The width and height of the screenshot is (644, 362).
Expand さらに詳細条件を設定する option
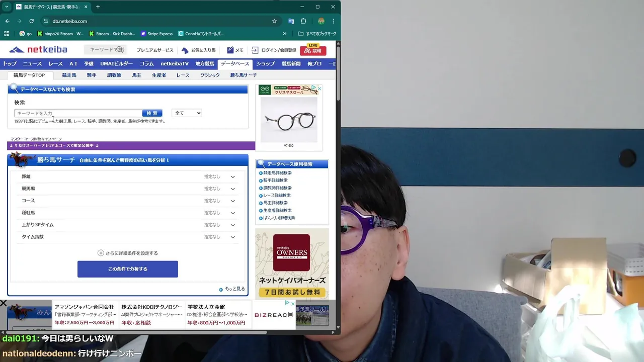click(128, 253)
